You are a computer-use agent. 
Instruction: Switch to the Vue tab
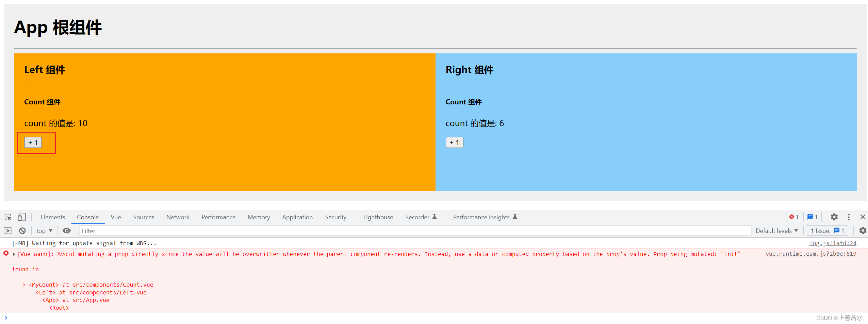point(116,217)
